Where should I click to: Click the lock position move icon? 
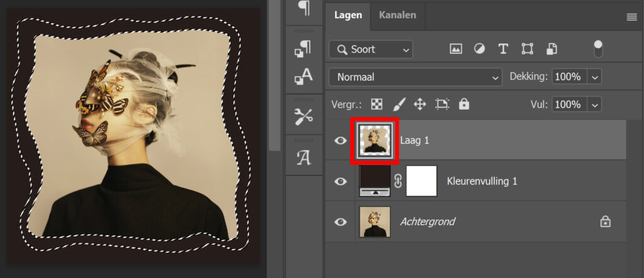click(x=420, y=104)
